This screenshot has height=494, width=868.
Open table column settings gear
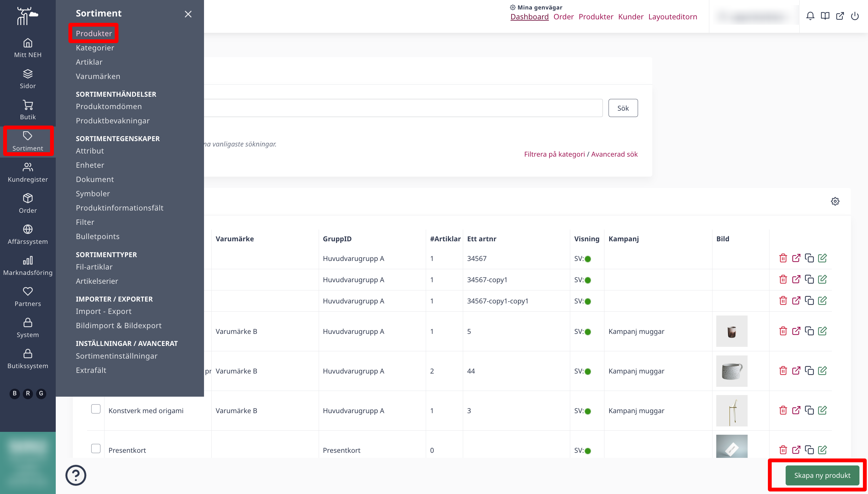click(835, 201)
